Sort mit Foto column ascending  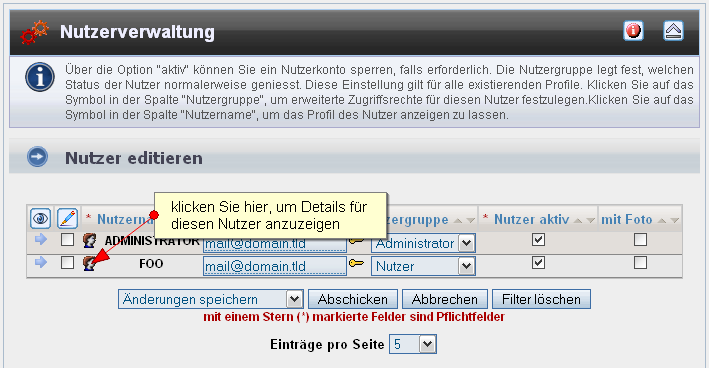click(x=662, y=221)
